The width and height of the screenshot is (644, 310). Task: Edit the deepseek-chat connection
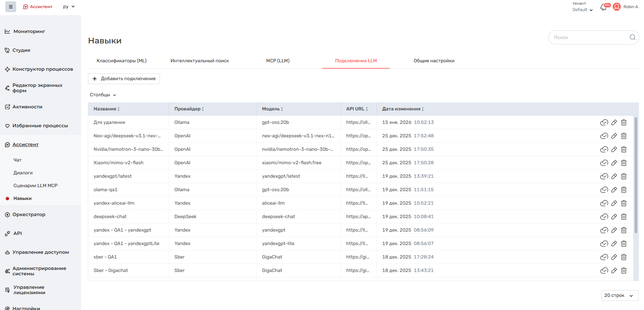coord(614,217)
